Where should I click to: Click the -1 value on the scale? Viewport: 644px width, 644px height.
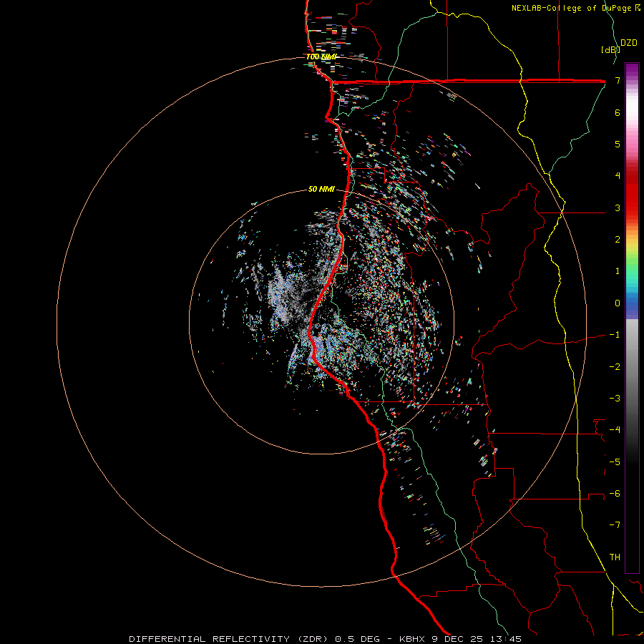615,335
